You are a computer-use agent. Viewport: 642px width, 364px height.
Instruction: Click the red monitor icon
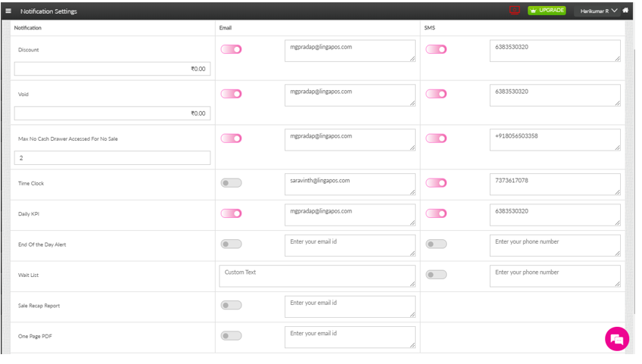point(515,11)
